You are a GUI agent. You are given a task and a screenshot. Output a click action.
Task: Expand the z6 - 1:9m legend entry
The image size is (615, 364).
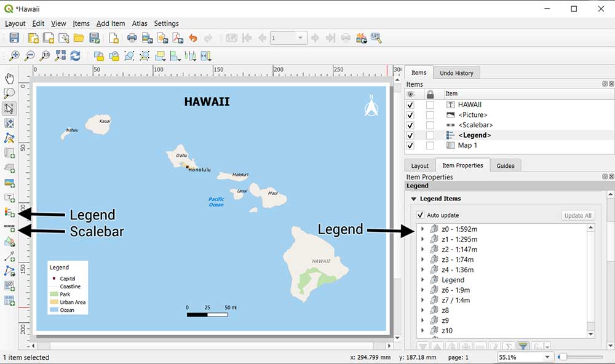[x=423, y=290]
